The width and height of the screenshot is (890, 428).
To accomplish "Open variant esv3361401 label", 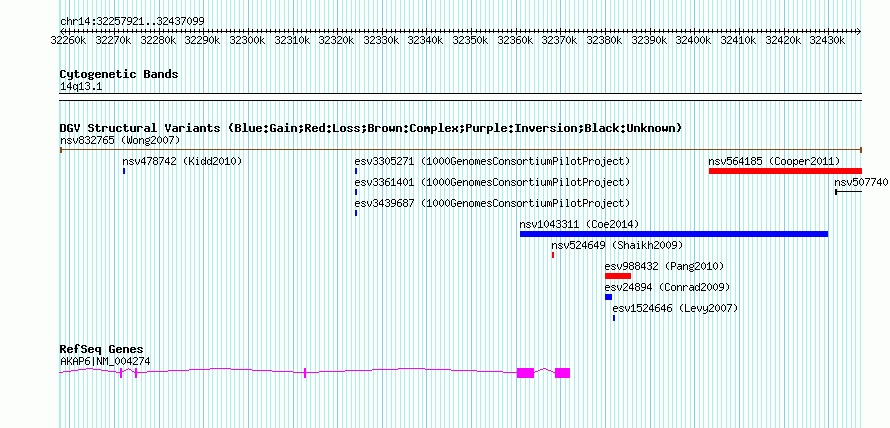I will 492,182.
